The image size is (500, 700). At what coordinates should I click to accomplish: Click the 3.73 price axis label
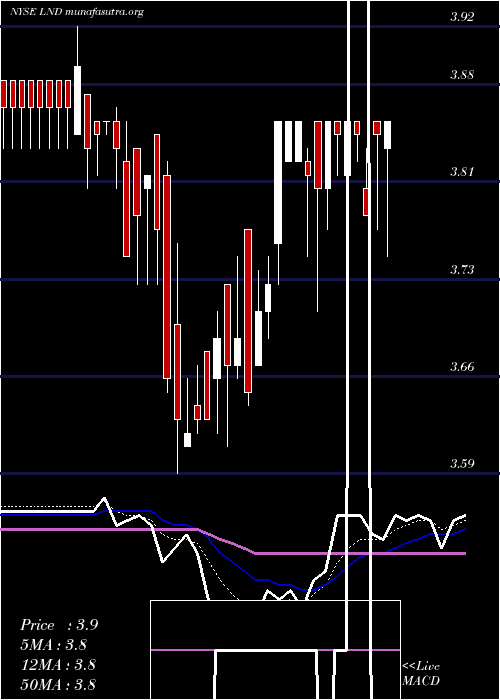coord(462,270)
